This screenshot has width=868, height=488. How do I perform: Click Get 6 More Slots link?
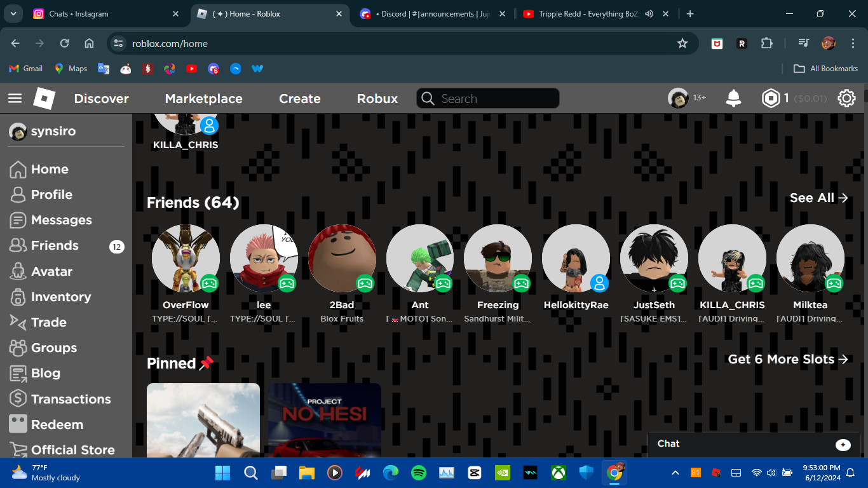[x=788, y=359]
